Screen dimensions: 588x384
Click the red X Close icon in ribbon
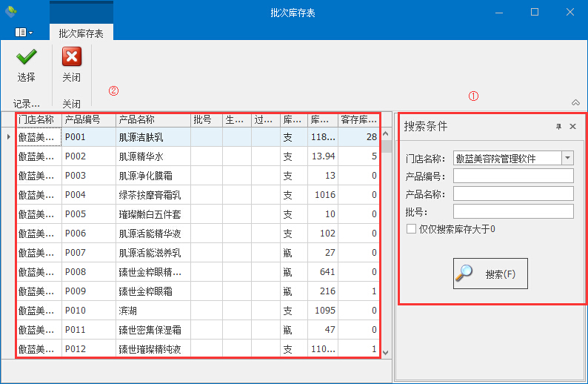click(72, 58)
